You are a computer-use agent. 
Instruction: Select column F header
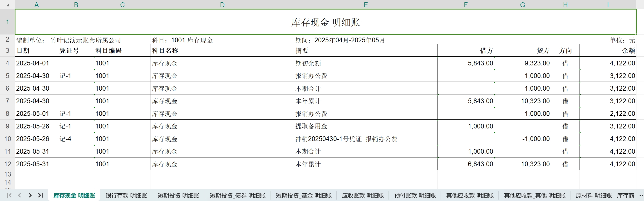point(466,5)
